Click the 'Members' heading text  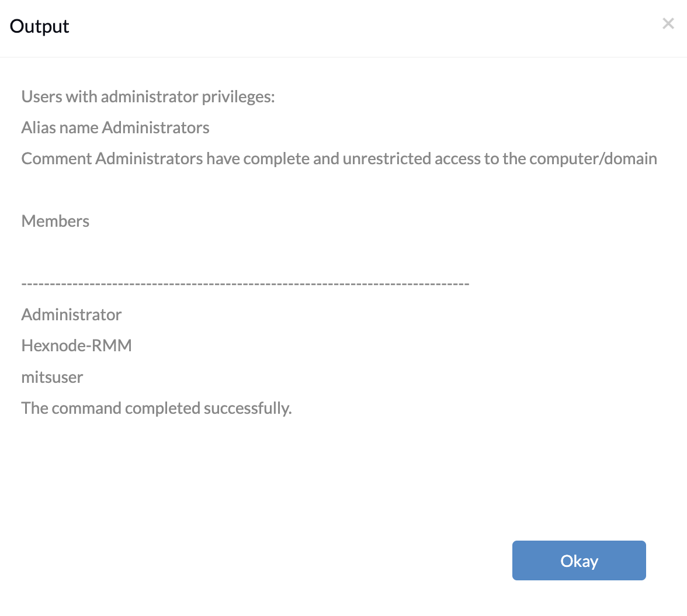(55, 221)
